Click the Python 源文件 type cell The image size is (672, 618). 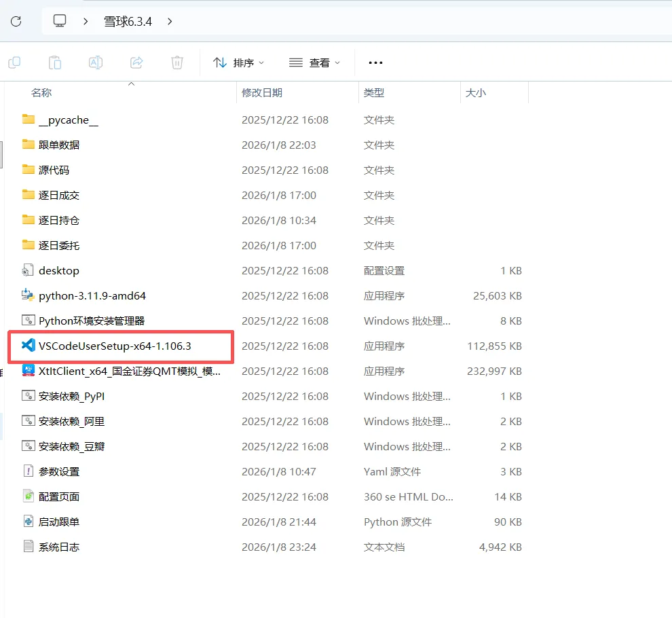(x=398, y=522)
